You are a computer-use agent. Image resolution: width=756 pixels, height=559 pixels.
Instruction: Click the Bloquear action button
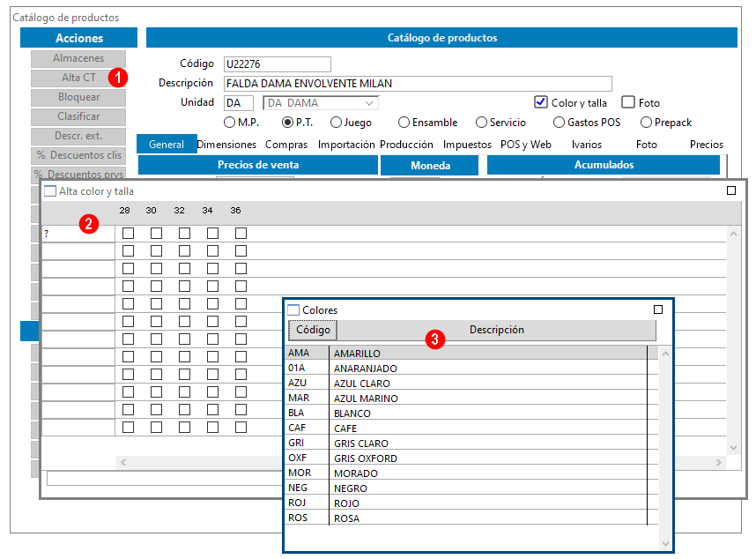tap(78, 97)
